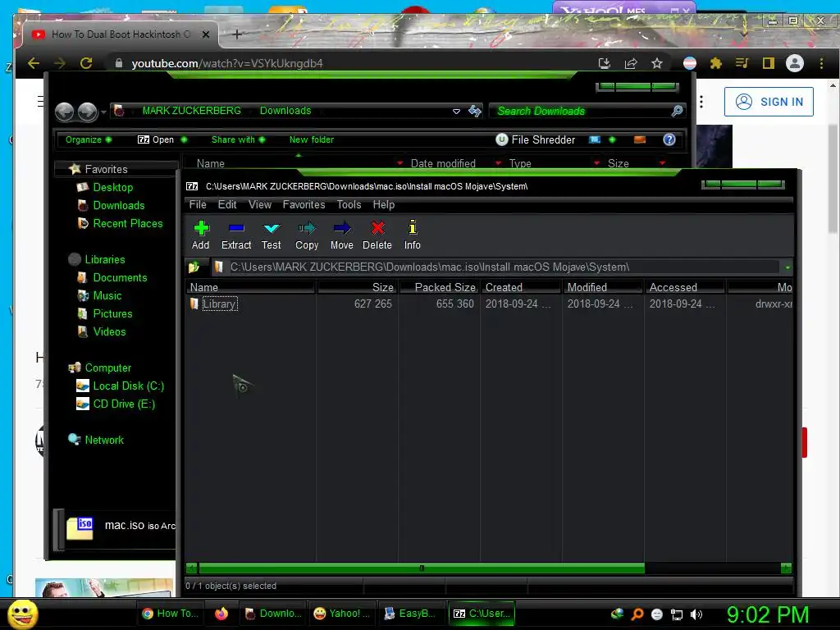Screen dimensions: 840x630
Task: Click the Add button in 7-Zip toolbar
Action: coord(201,235)
